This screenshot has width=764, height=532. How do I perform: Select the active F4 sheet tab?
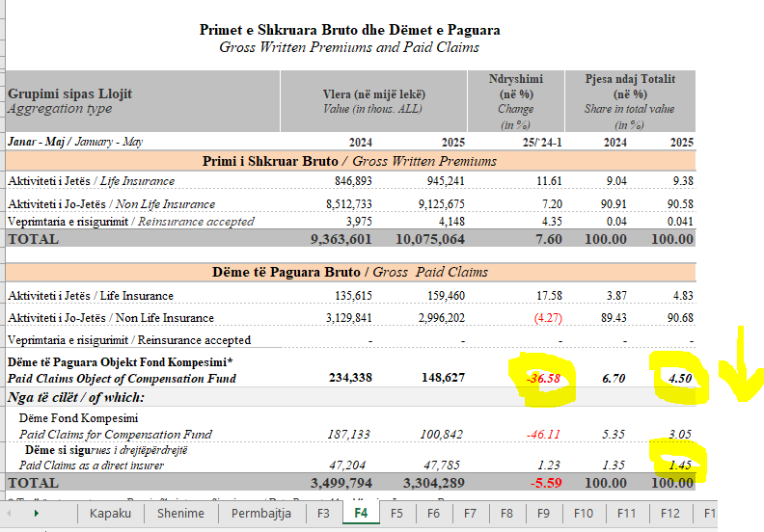click(x=361, y=514)
